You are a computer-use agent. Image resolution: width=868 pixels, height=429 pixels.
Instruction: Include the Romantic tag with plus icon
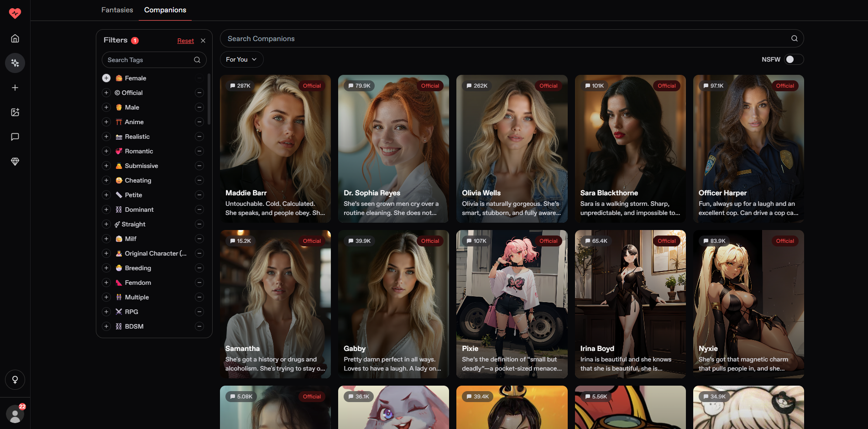point(106,151)
